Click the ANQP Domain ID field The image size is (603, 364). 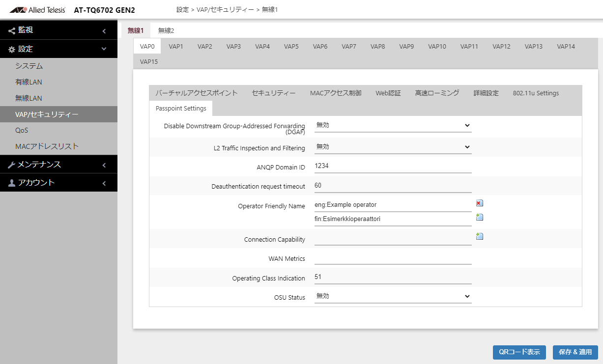click(x=392, y=167)
